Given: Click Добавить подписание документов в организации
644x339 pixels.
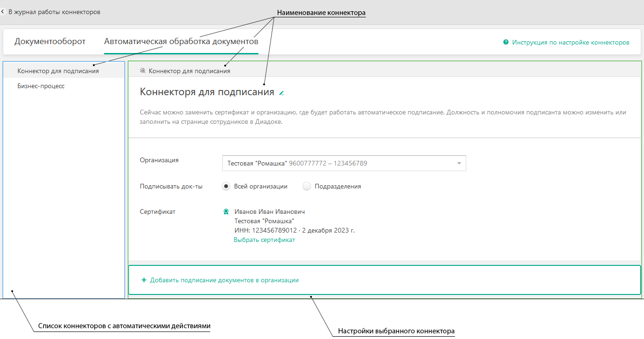Looking at the screenshot, I should 224,280.
